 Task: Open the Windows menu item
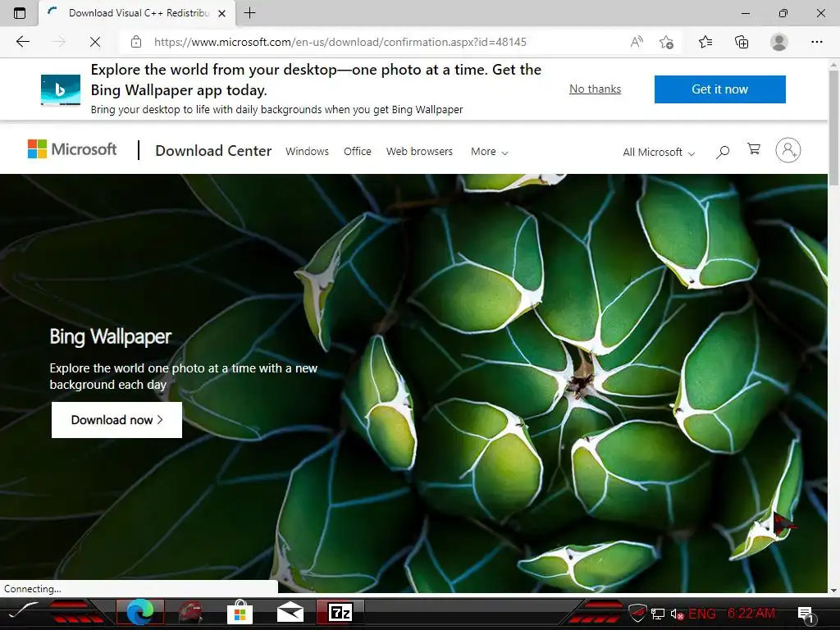(x=307, y=152)
